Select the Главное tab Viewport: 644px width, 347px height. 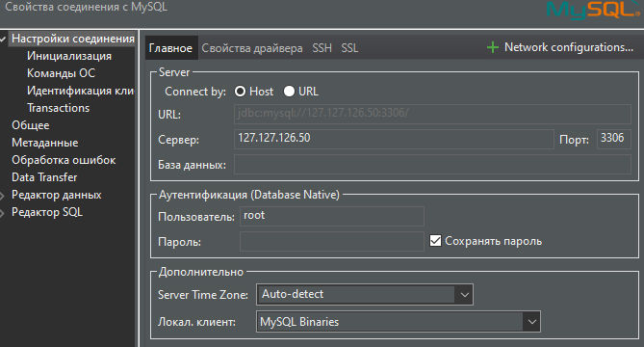[x=170, y=48]
